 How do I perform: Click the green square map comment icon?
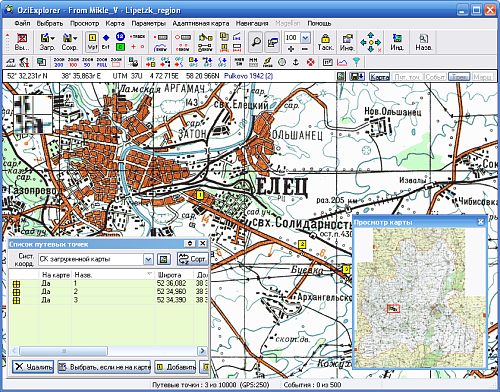(x=120, y=47)
